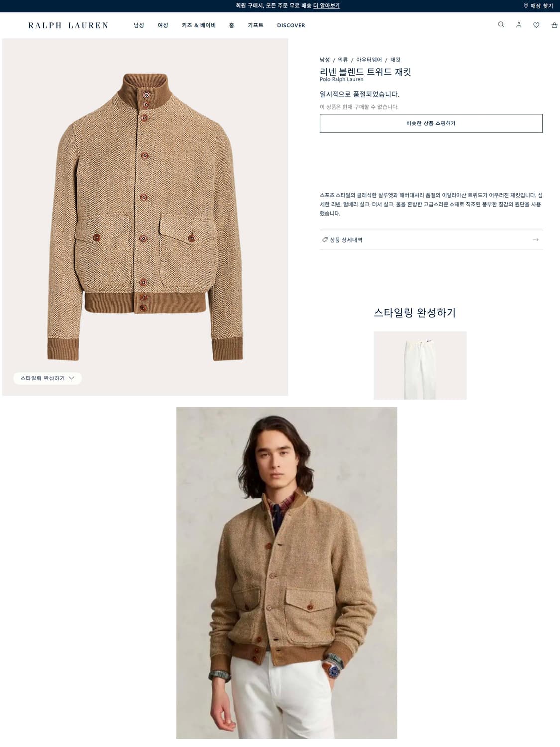Open the DISCOVER menu

pyautogui.click(x=291, y=25)
